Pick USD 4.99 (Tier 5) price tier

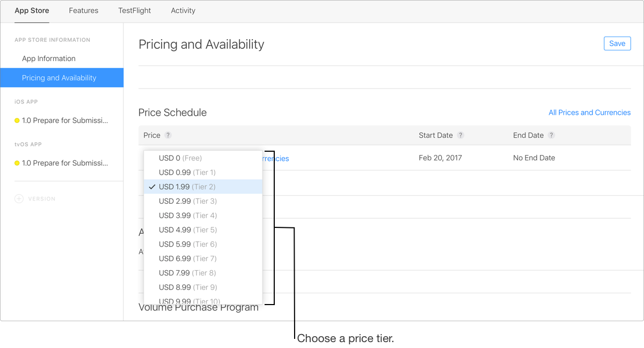pyautogui.click(x=187, y=230)
